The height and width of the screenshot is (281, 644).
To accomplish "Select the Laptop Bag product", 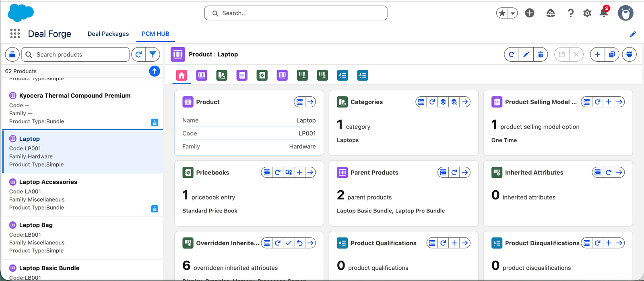I will [x=83, y=238].
